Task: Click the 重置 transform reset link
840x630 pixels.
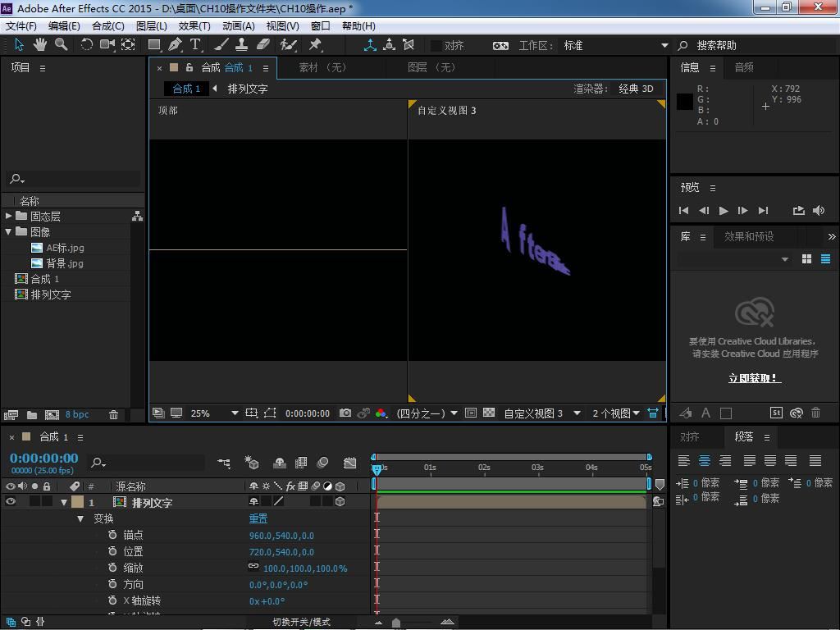Action: pyautogui.click(x=258, y=518)
